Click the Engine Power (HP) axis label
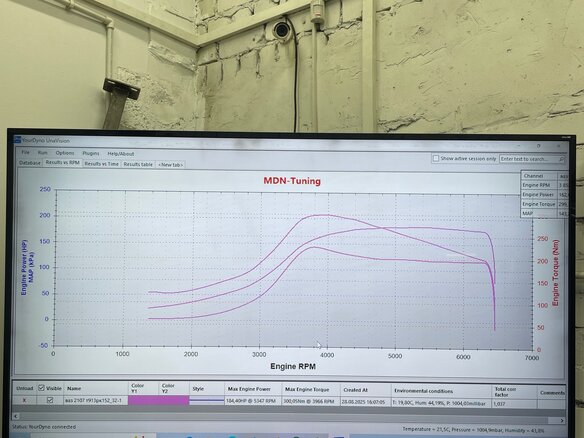 tap(24, 267)
